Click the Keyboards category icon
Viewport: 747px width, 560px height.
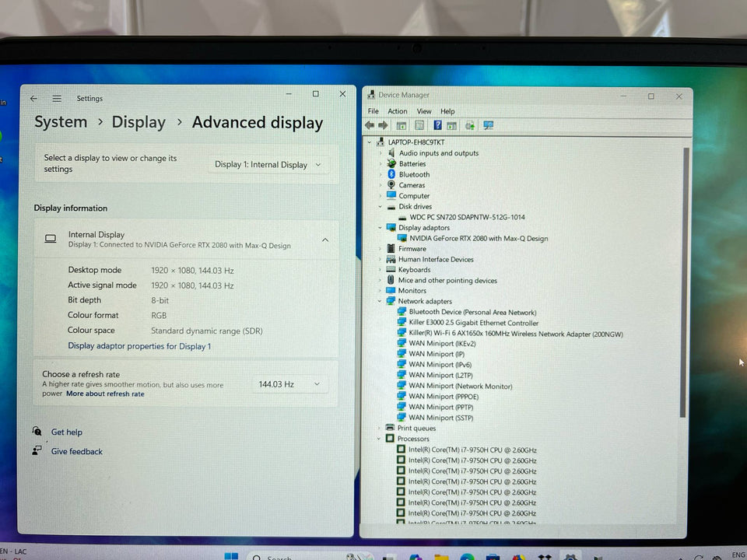[x=391, y=269]
